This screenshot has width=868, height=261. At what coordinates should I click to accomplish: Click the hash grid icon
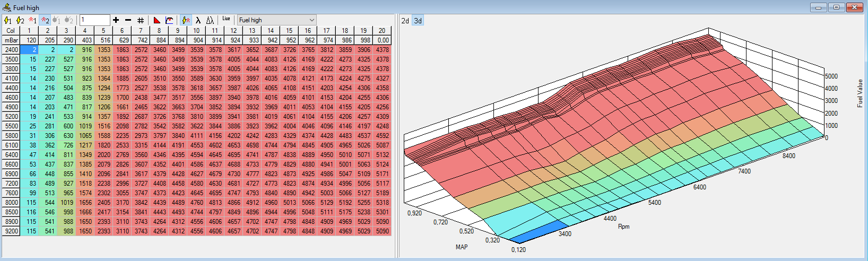tap(141, 20)
